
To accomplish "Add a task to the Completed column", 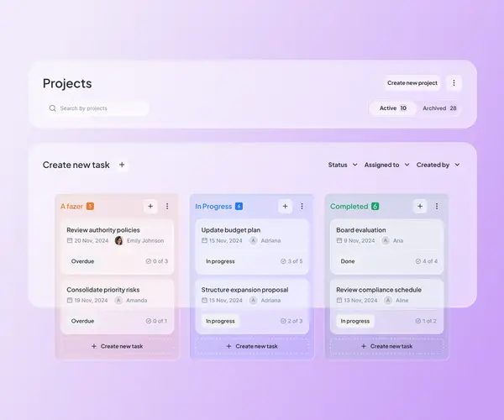I will [420, 207].
